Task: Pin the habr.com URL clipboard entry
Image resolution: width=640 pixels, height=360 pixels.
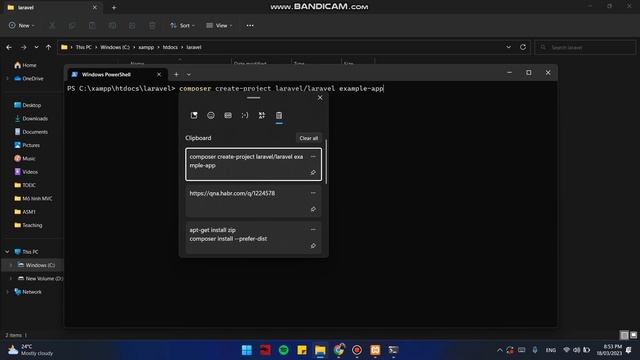Action: pyautogui.click(x=313, y=209)
